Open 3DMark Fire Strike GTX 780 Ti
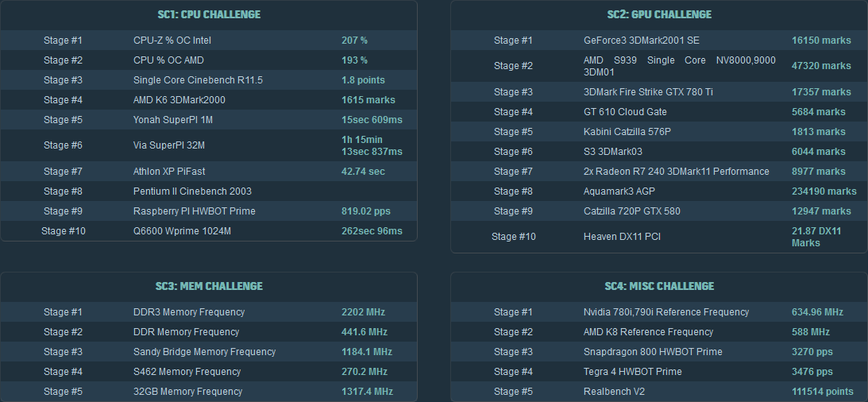This screenshot has width=868, height=402. (648, 92)
